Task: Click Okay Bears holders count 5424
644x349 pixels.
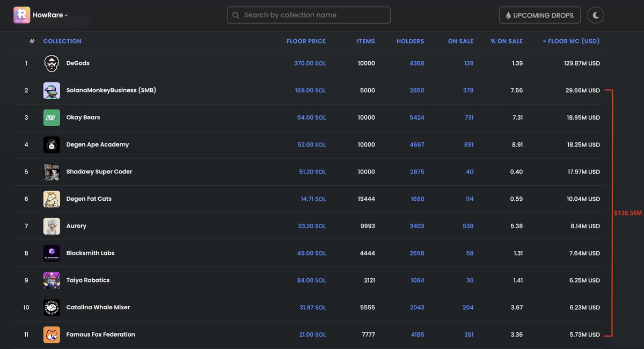Action: (416, 118)
